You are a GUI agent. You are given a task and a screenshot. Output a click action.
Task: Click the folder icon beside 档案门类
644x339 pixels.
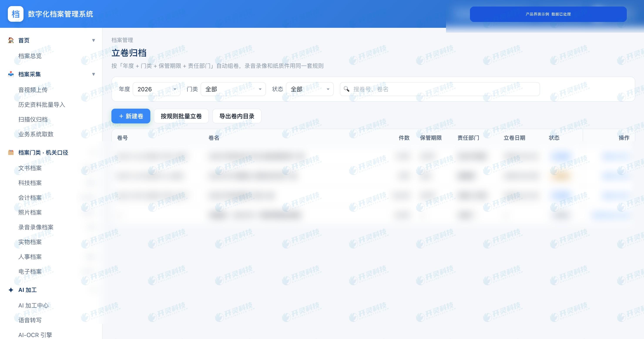11,153
